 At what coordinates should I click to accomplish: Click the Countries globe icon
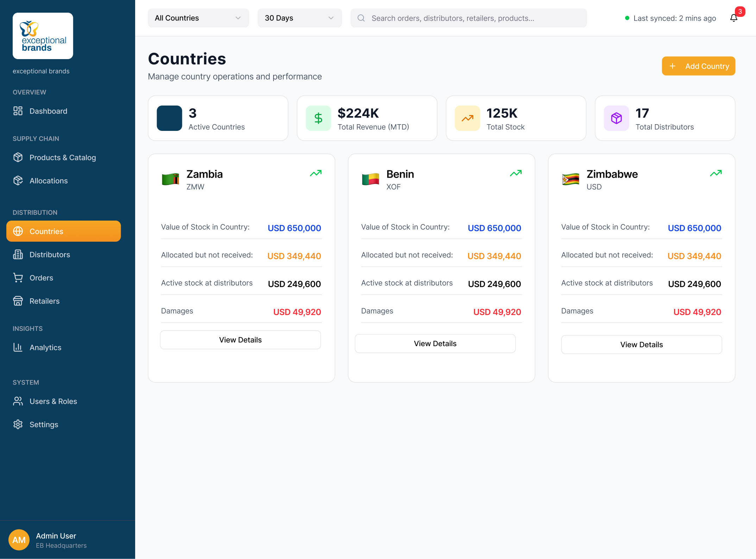[18, 231]
